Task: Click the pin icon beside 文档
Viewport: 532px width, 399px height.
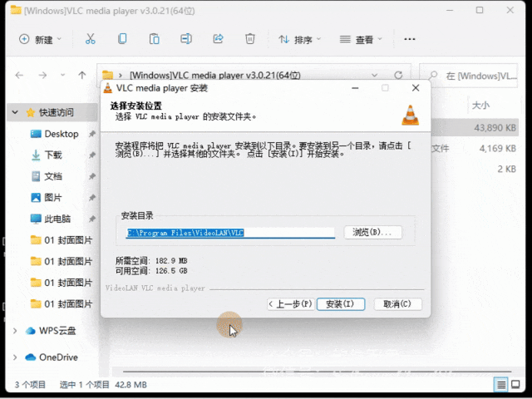Action: click(x=92, y=176)
